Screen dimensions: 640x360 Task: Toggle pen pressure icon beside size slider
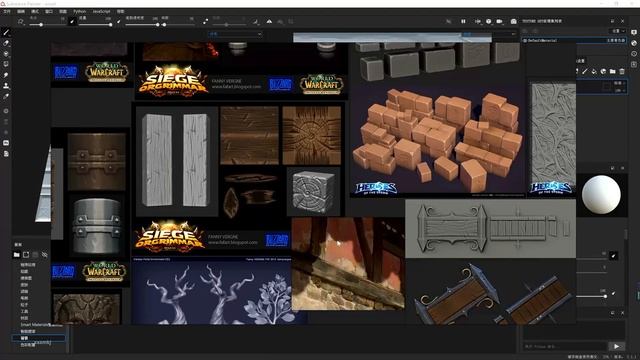point(72,21)
